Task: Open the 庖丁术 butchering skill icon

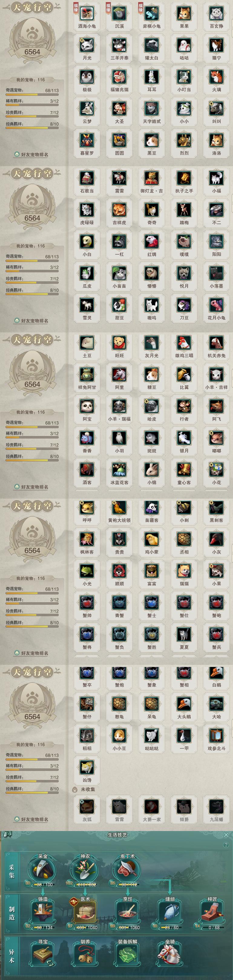Action: tap(127, 870)
